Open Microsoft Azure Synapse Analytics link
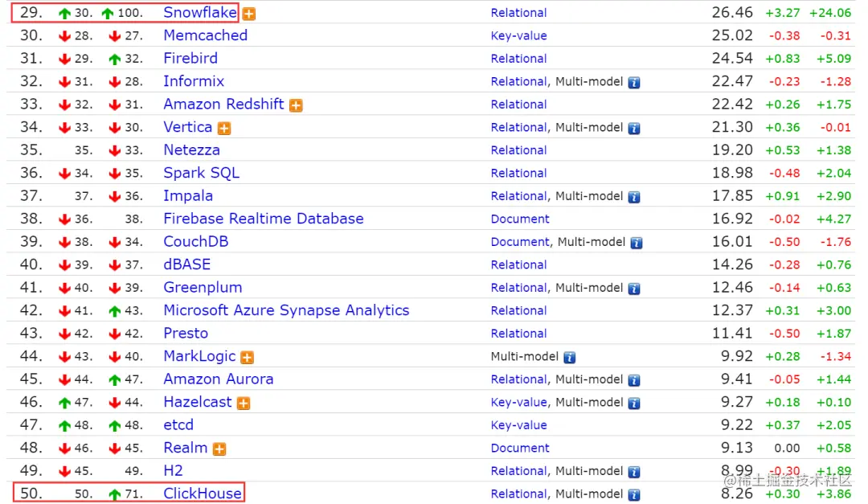This screenshot has width=868, height=504. click(x=286, y=310)
